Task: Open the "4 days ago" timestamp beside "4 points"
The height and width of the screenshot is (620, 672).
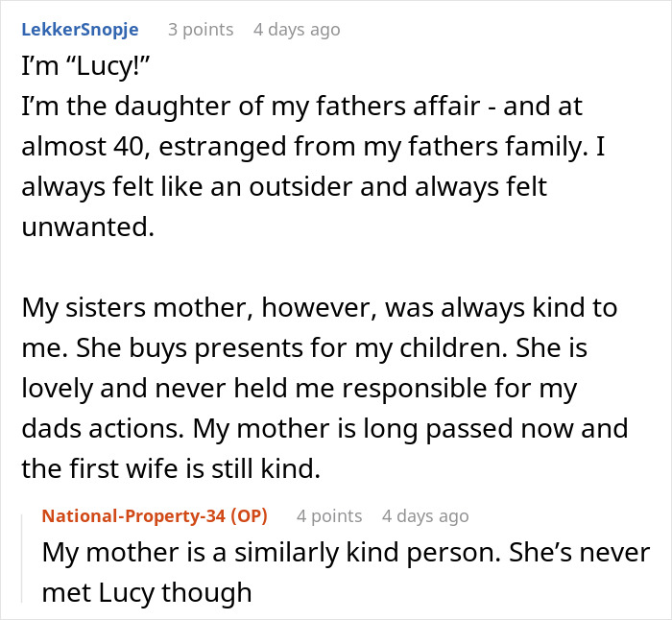Action: click(x=425, y=515)
